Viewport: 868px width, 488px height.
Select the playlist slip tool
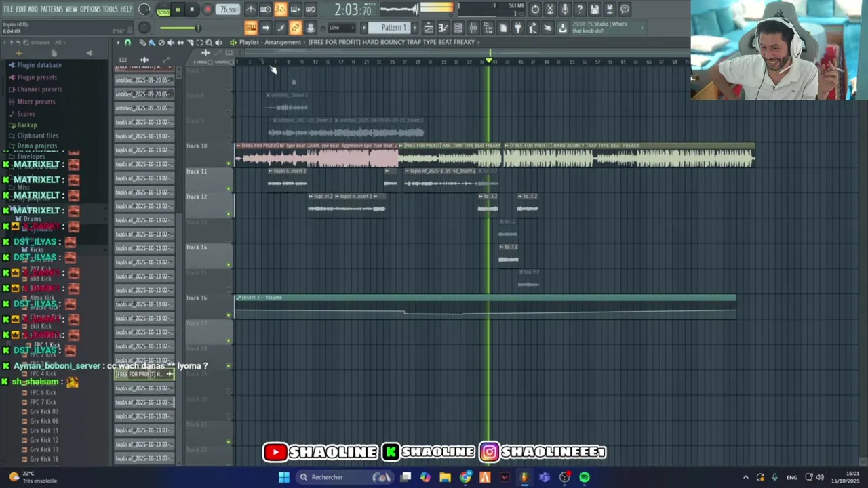click(180, 43)
